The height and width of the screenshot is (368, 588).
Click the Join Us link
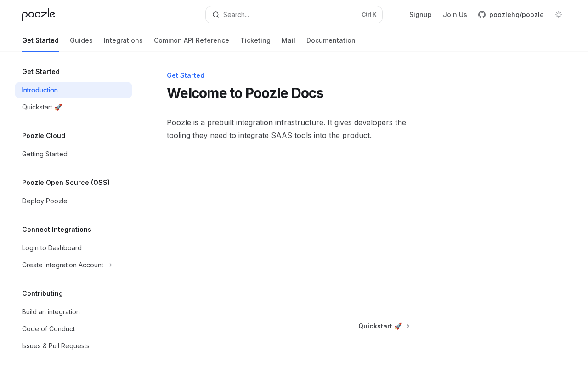(x=455, y=15)
